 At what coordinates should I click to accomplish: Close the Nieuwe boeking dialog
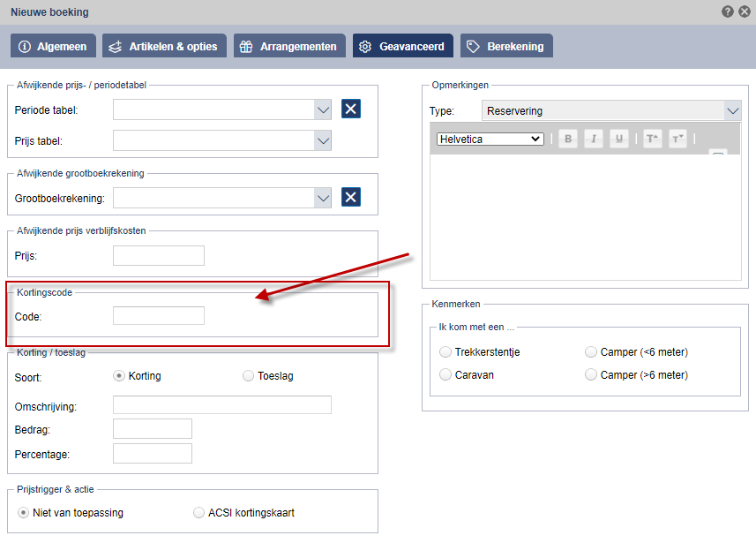[745, 11]
